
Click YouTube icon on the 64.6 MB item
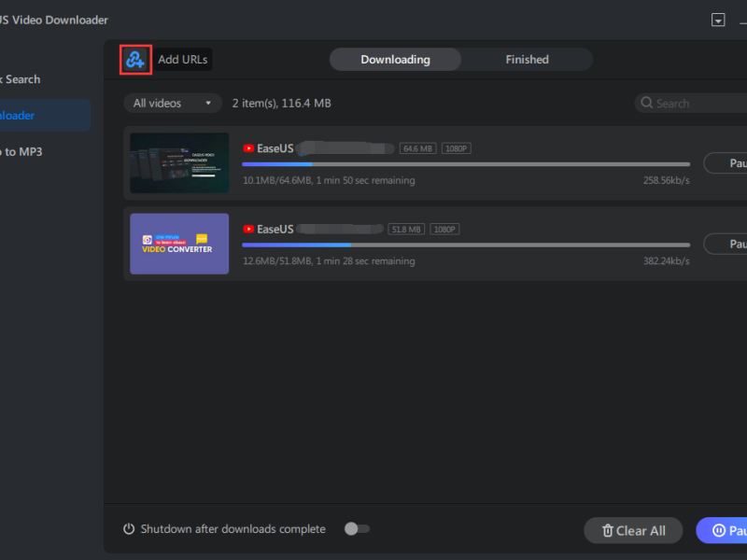pyautogui.click(x=248, y=148)
